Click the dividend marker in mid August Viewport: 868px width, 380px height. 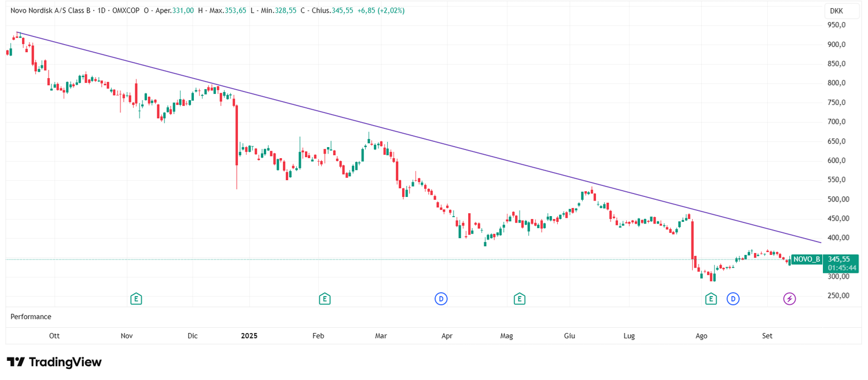pyautogui.click(x=733, y=299)
